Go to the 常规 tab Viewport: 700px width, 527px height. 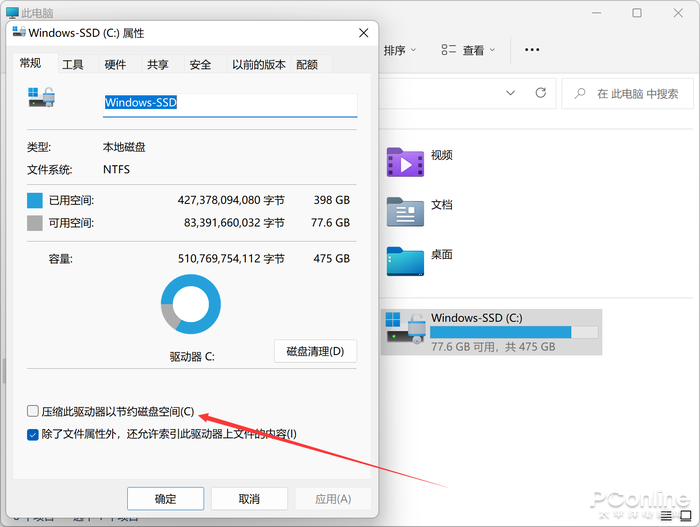31,63
